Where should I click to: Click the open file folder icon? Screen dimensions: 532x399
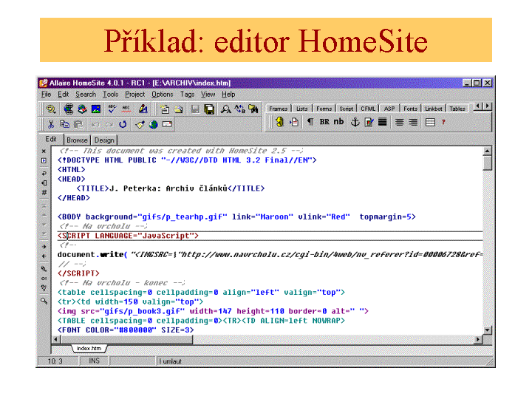coord(179,109)
